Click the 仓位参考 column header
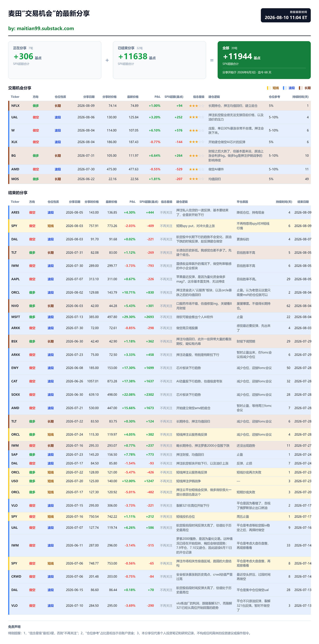This screenshot has width=319, height=644. click(274, 97)
